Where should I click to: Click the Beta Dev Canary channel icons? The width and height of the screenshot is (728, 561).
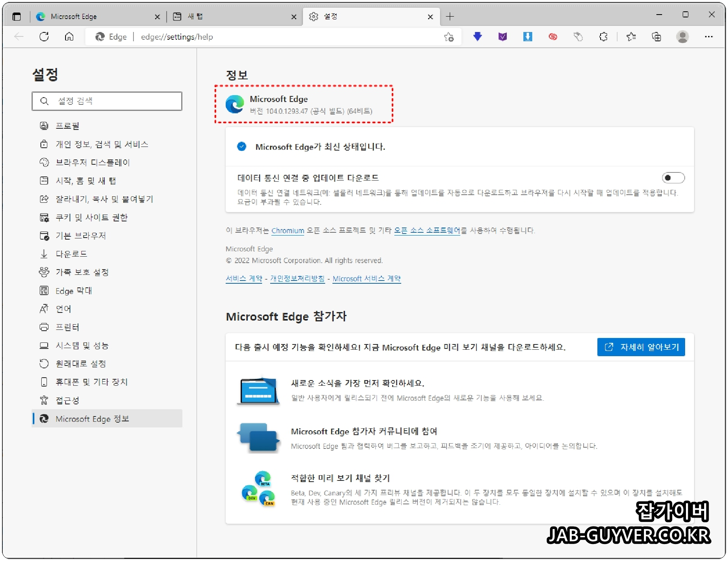[258, 489]
